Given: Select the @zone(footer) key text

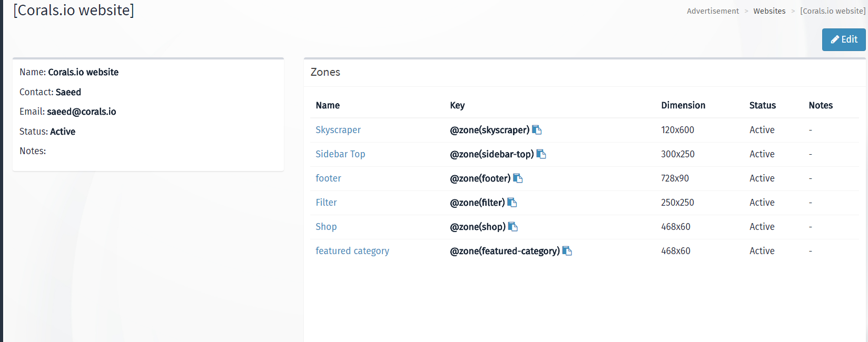Looking at the screenshot, I should 480,178.
